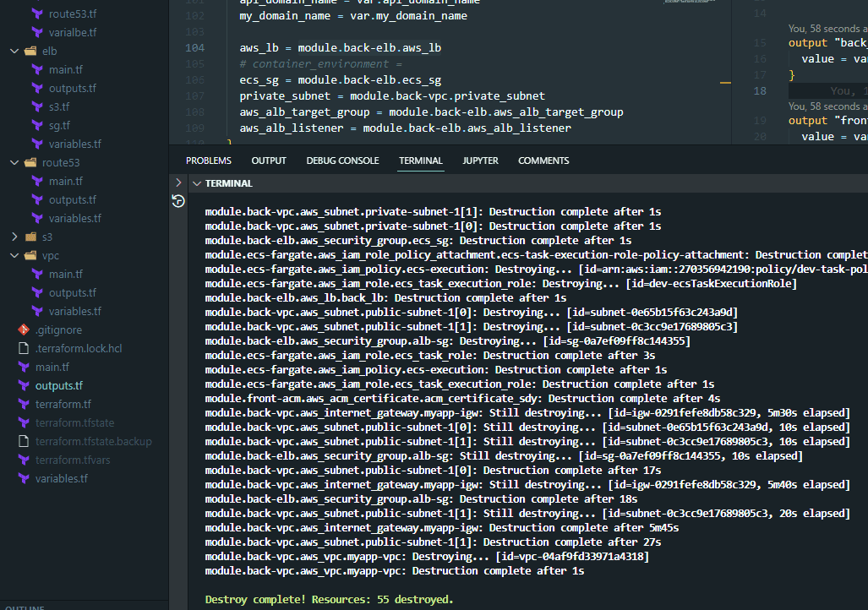Collapse the vpc folder in explorer
This screenshot has width=868, height=610.
pos(14,255)
